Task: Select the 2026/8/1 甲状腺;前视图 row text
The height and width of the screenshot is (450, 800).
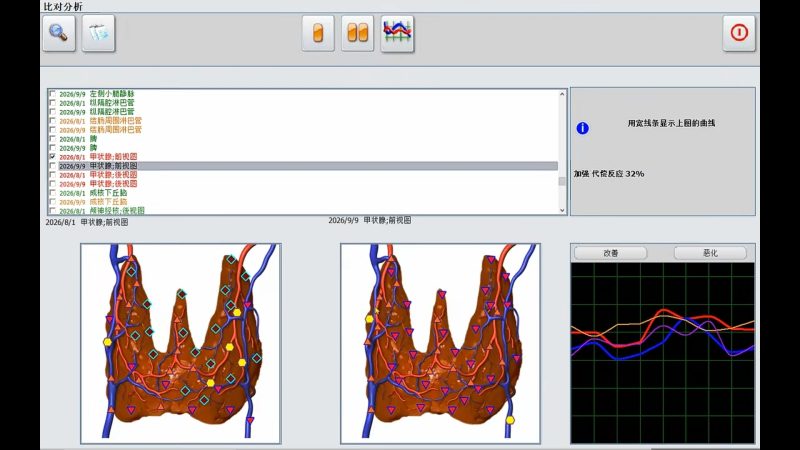Action: pyautogui.click(x=98, y=157)
